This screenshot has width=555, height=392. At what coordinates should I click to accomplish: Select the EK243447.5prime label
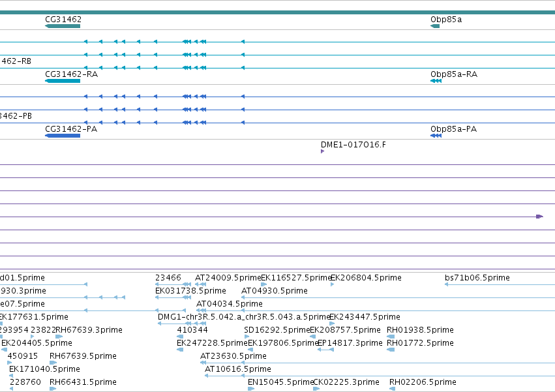(365, 317)
